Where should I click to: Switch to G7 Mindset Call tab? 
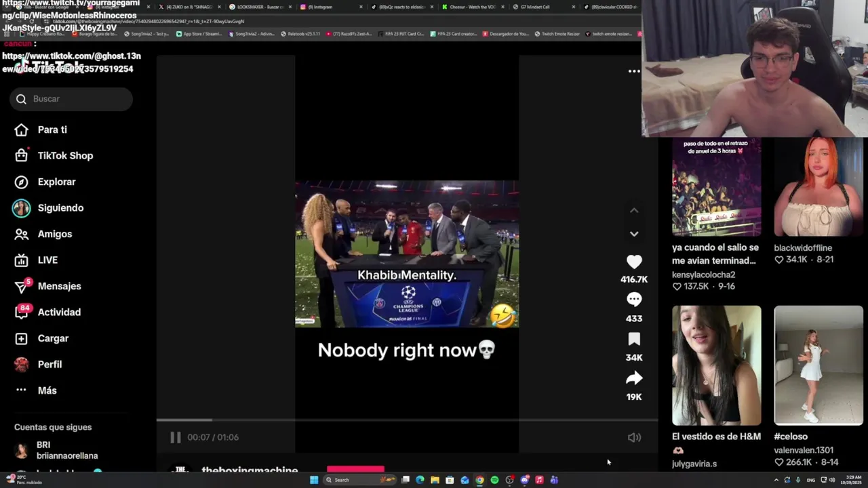tap(542, 7)
